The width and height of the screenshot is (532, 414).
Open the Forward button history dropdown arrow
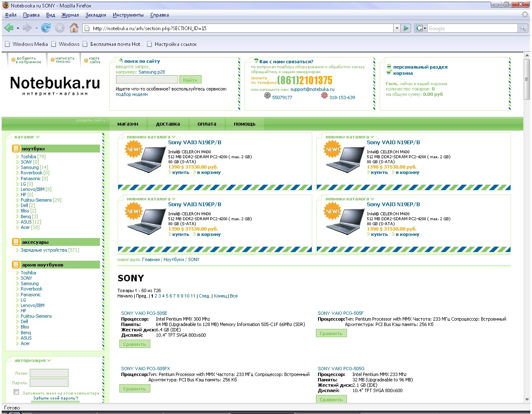[36, 29]
